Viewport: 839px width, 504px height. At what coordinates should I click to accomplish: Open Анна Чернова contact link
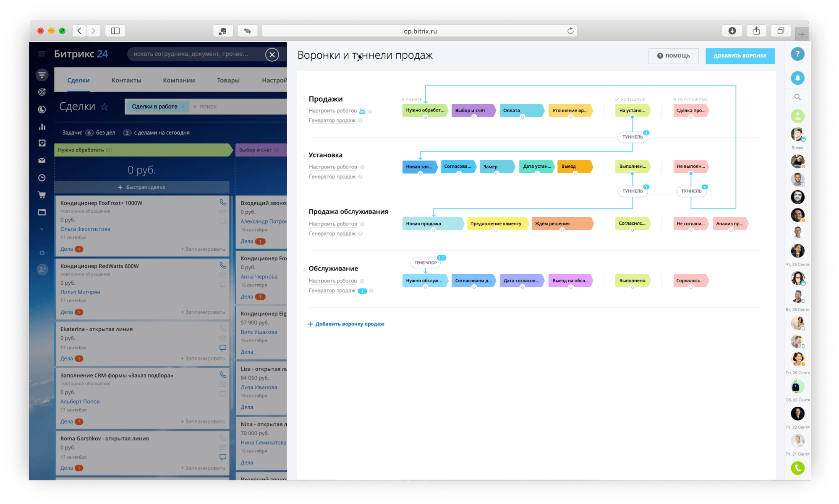259,277
